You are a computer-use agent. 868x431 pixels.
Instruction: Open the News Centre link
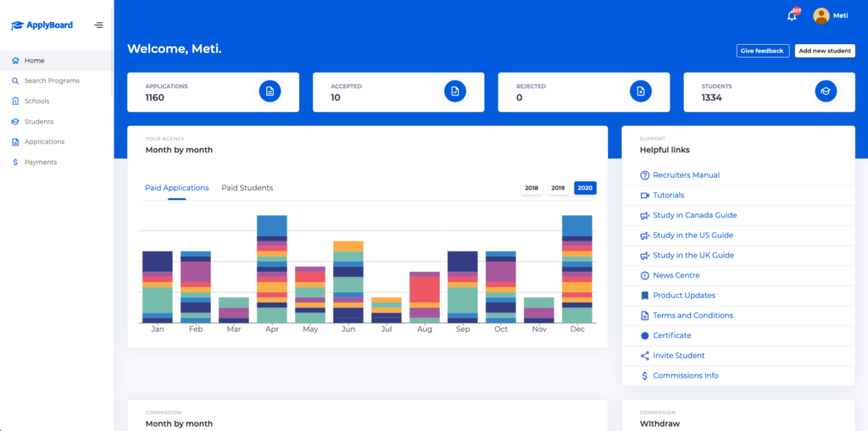[676, 275]
